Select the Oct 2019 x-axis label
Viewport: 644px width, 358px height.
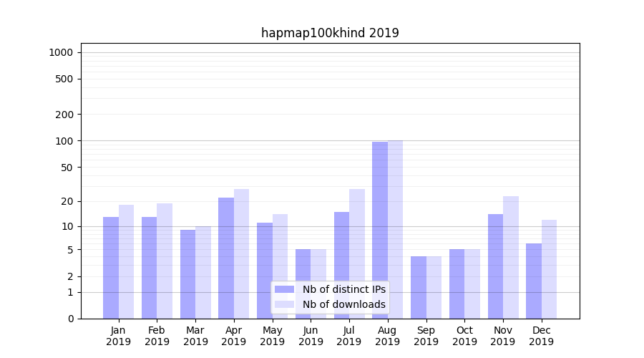(x=464, y=336)
